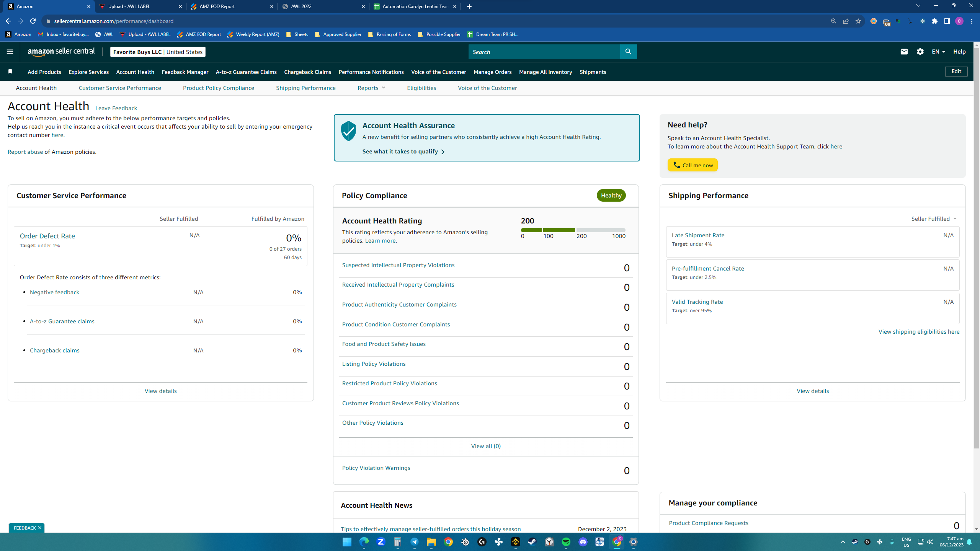Open the Chrome profile avatar C
This screenshot has height=551, width=980.
[959, 21]
